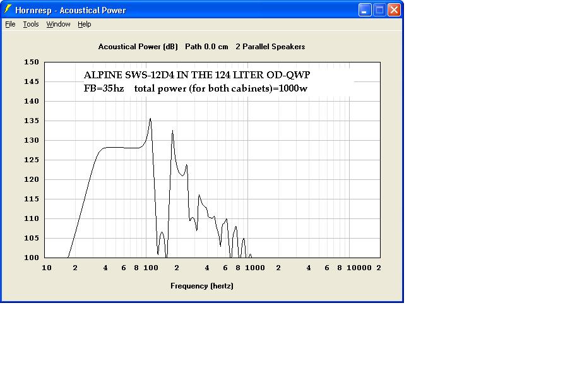570x392 pixels.
Task: Close the Hornresp Acoustical Power window
Action: point(394,10)
